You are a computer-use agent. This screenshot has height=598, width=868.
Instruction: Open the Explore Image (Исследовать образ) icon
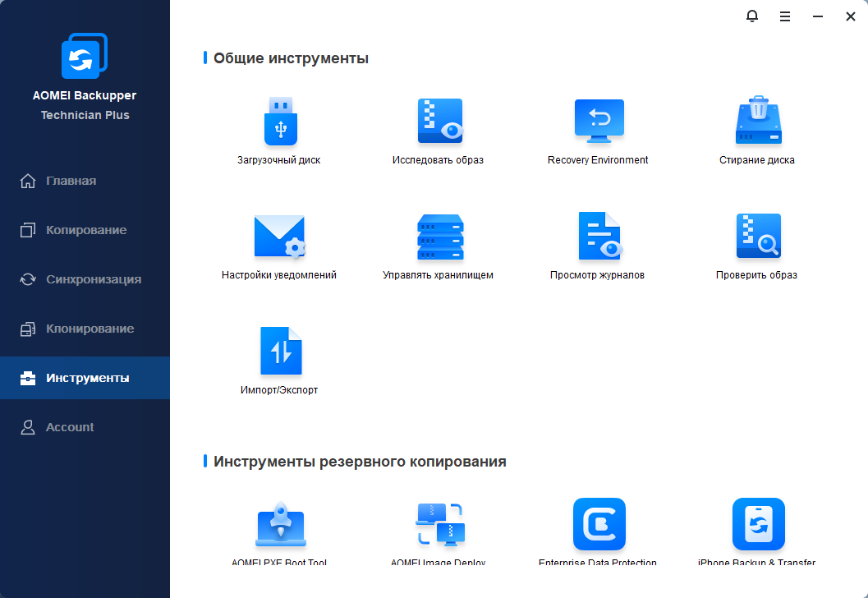(x=440, y=122)
